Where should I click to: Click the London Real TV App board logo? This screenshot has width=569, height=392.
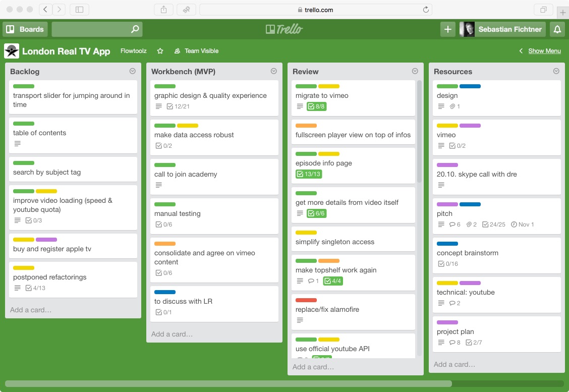[12, 51]
